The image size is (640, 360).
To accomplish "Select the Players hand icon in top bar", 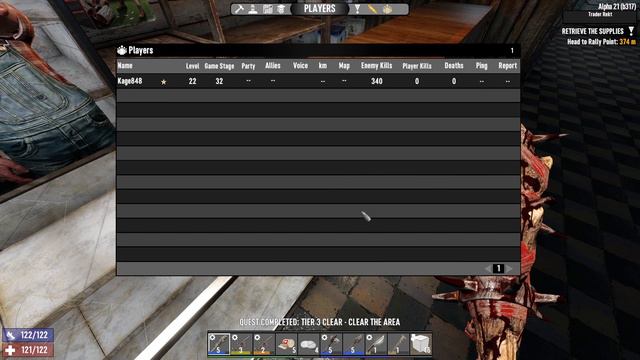I will (387, 9).
